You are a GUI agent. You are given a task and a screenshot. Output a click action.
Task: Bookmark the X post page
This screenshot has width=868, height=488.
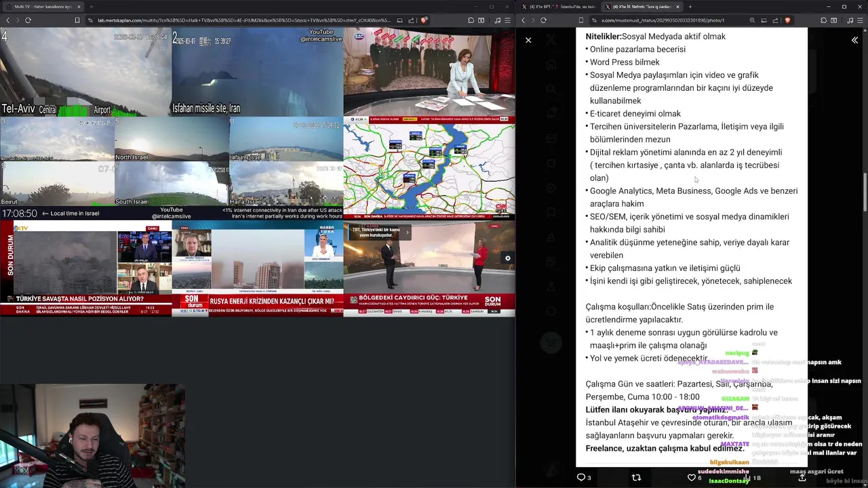click(x=581, y=20)
